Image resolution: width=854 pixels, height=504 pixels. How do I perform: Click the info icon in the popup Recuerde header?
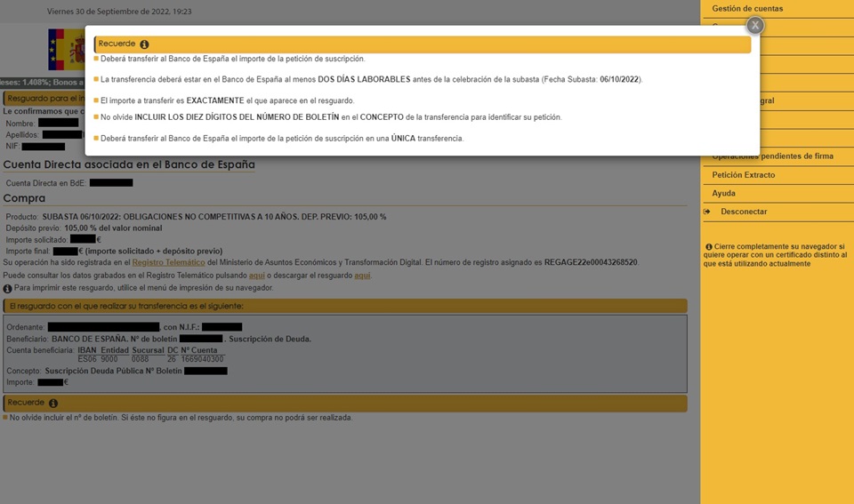[x=144, y=44]
